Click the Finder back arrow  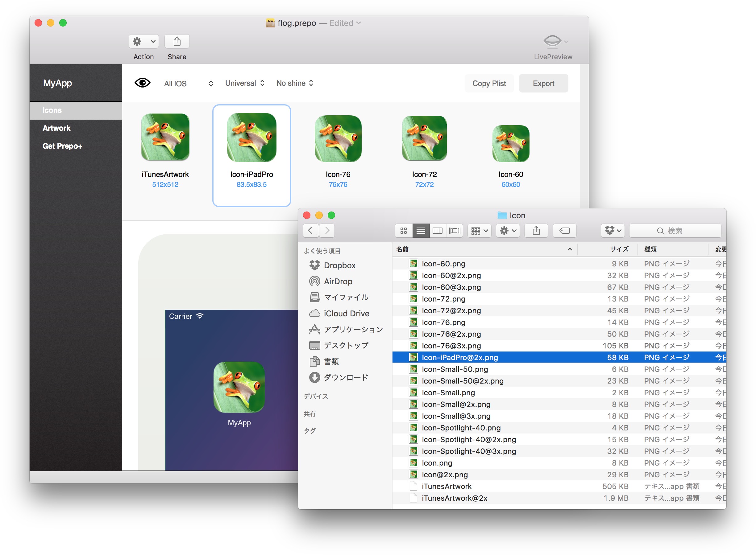(x=310, y=230)
